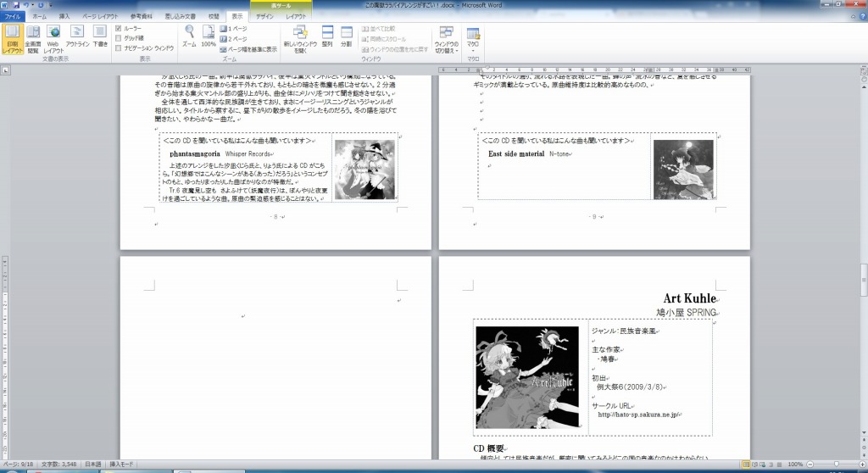The height and width of the screenshot is (473, 868).
Task: Open the ファイル tab
Action: pyautogui.click(x=12, y=17)
